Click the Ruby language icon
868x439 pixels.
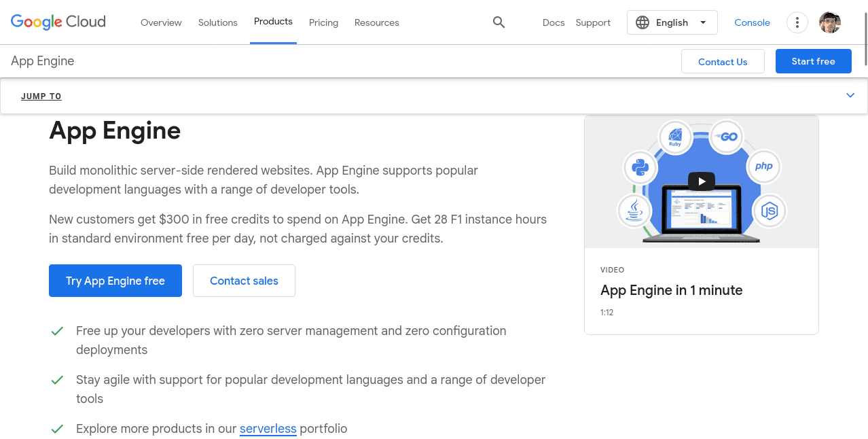pos(675,137)
